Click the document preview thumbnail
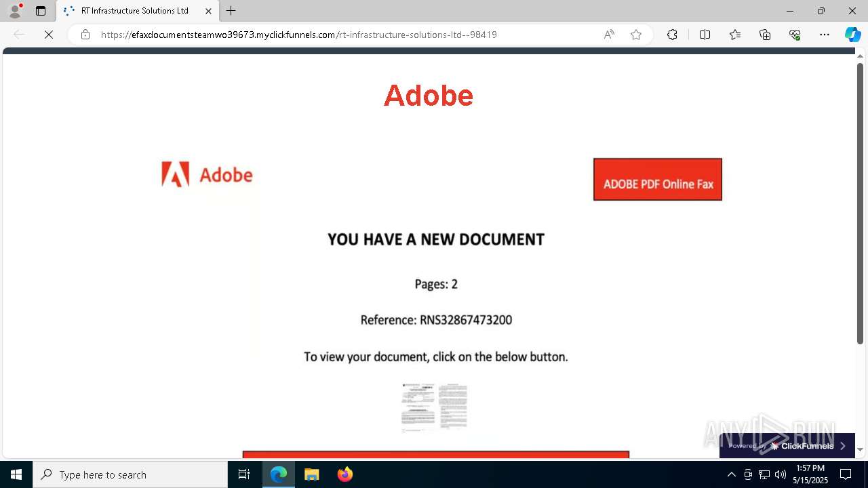Viewport: 868px width, 488px height. pos(434,407)
